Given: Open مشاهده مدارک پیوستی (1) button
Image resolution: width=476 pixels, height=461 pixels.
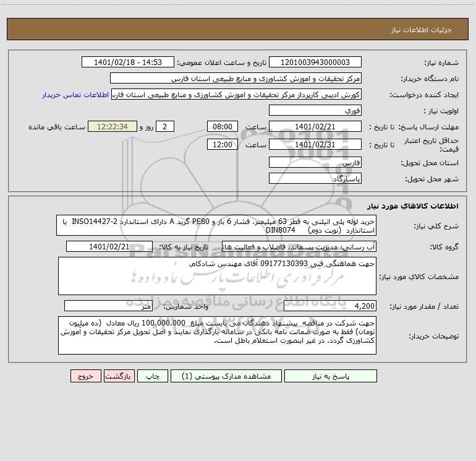Looking at the screenshot, I should point(226,376).
